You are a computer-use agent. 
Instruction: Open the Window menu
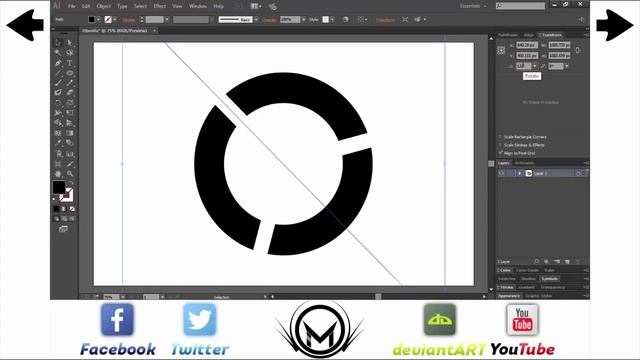click(x=198, y=6)
